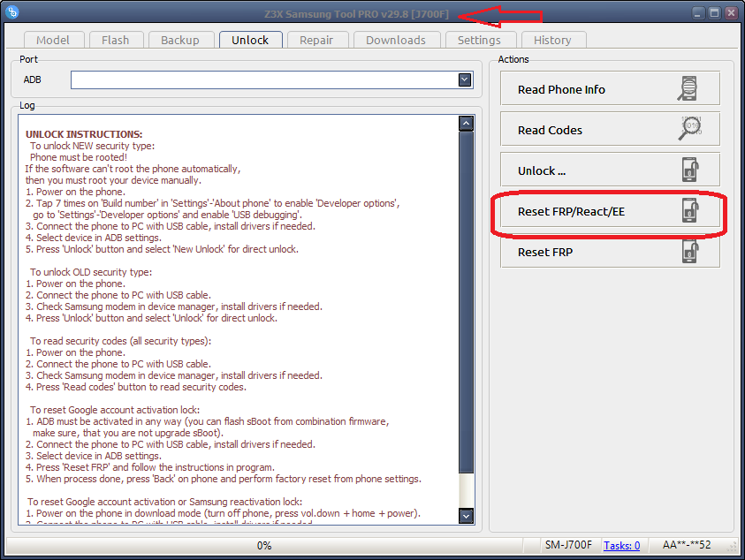
Task: Open the Model tab
Action: point(53,40)
